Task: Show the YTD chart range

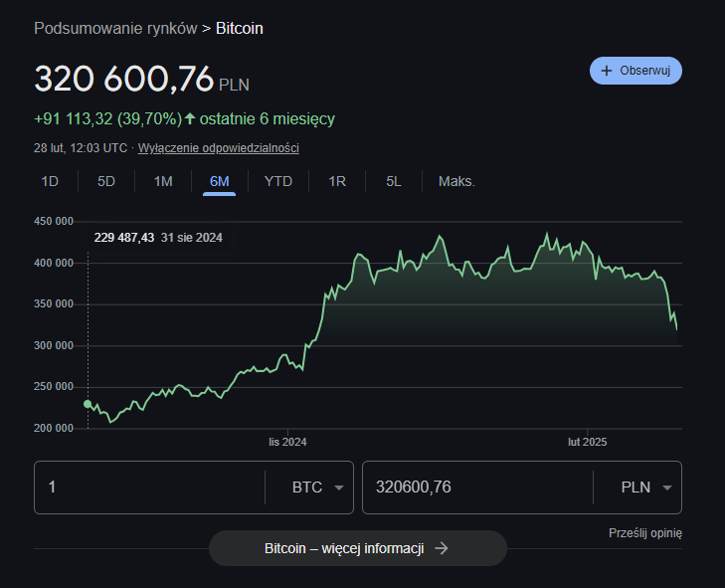Action: pos(277,181)
